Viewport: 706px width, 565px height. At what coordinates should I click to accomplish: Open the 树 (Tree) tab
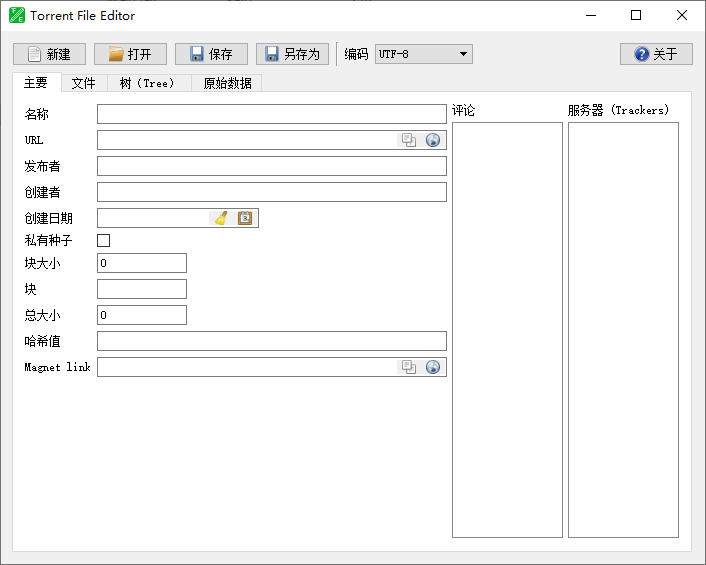(x=149, y=83)
